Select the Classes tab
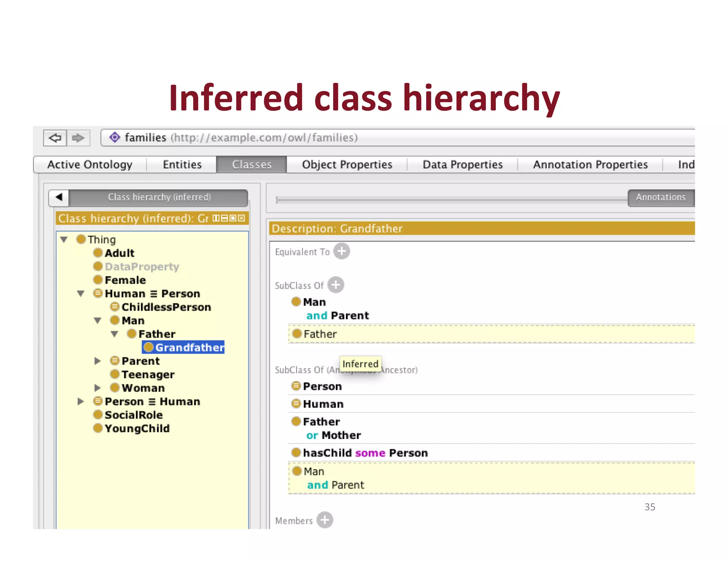 coord(252,164)
